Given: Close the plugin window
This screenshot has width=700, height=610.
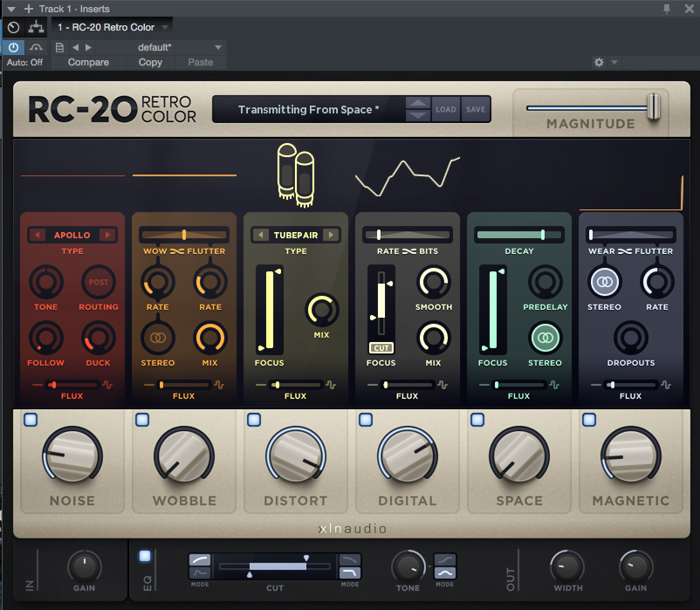Looking at the screenshot, I should click(x=690, y=9).
